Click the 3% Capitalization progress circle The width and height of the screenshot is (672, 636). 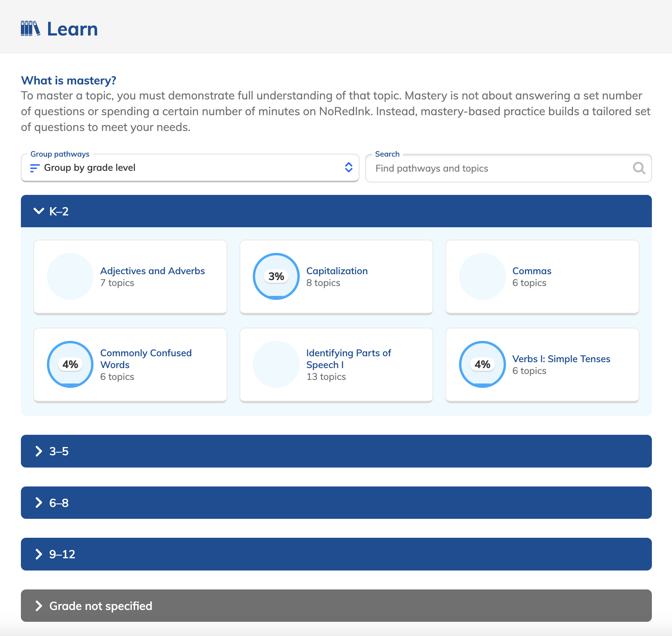(x=276, y=276)
